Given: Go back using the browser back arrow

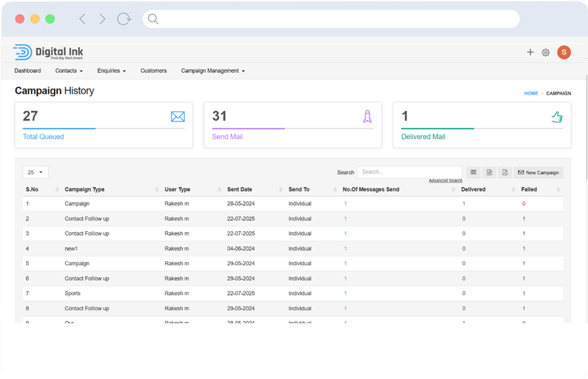Looking at the screenshot, I should (82, 19).
